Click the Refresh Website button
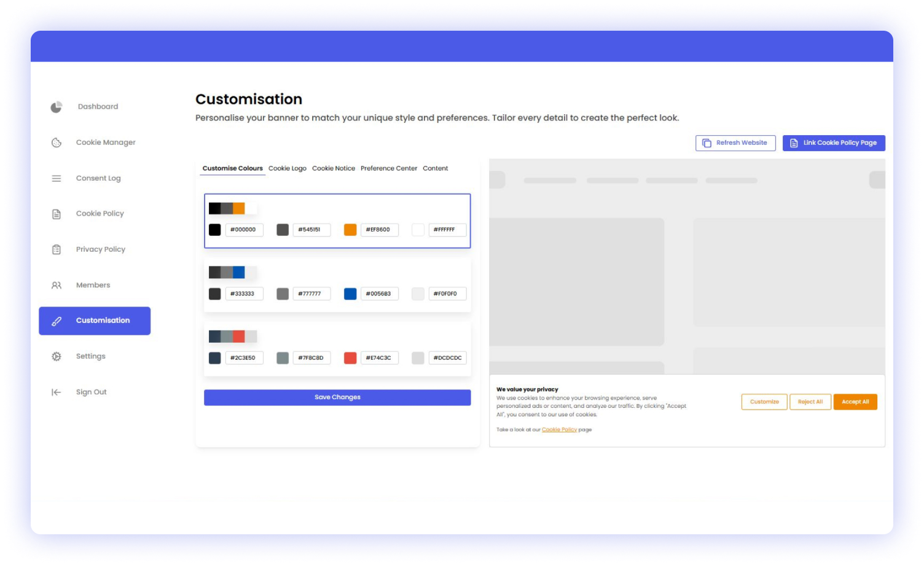This screenshot has height=565, width=924. [x=735, y=143]
